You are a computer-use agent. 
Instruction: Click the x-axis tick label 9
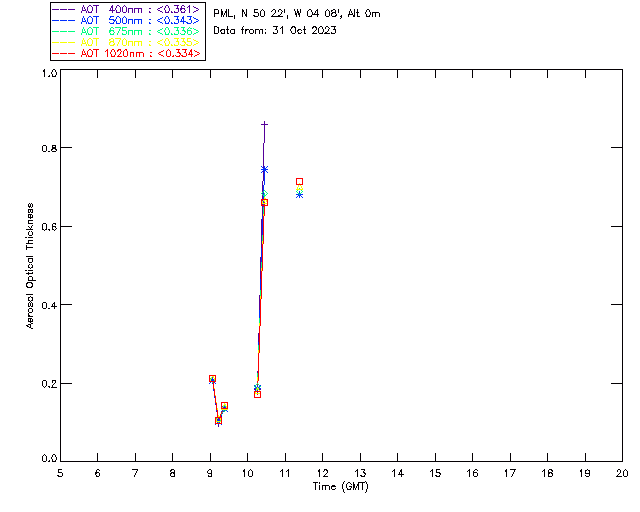[x=210, y=473]
